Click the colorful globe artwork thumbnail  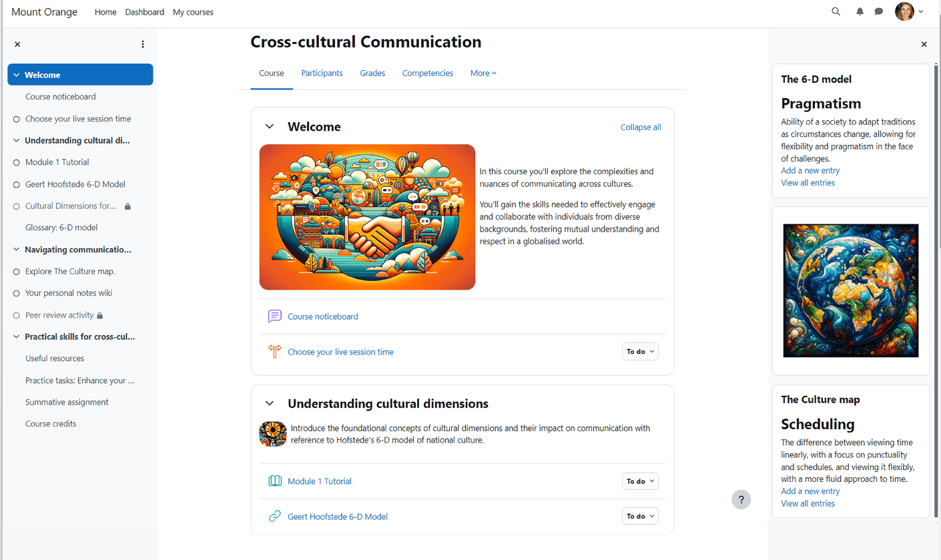pos(850,290)
